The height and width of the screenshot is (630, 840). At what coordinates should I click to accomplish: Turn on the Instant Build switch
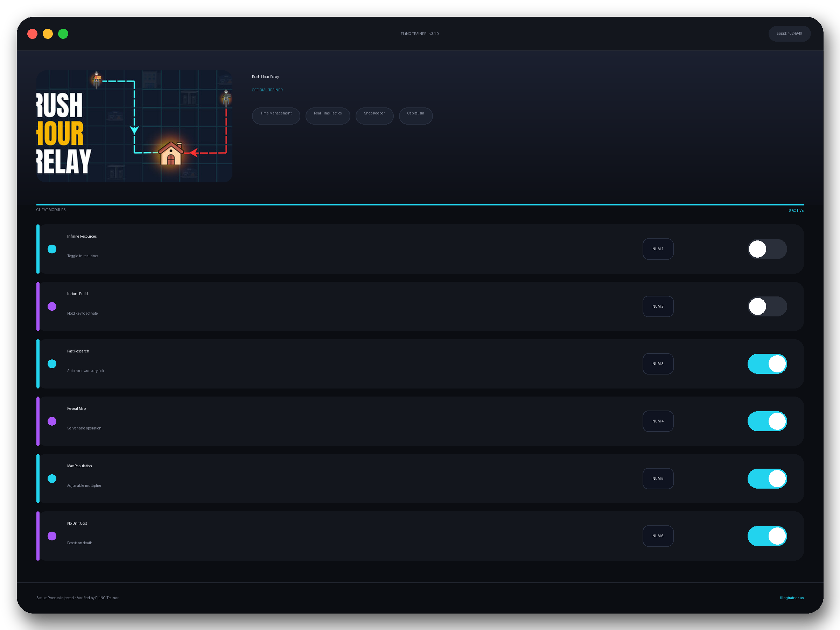coord(767,307)
